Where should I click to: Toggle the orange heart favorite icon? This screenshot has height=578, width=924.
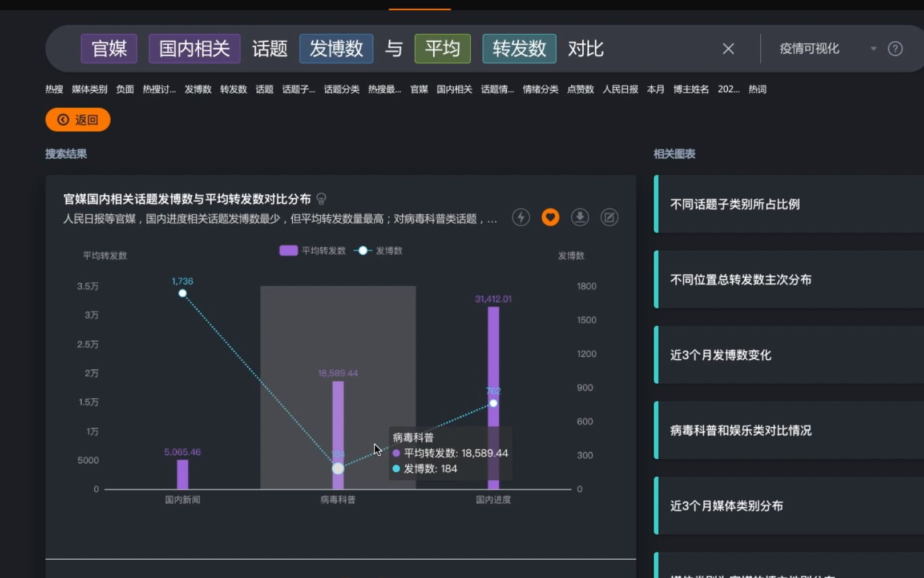point(550,217)
